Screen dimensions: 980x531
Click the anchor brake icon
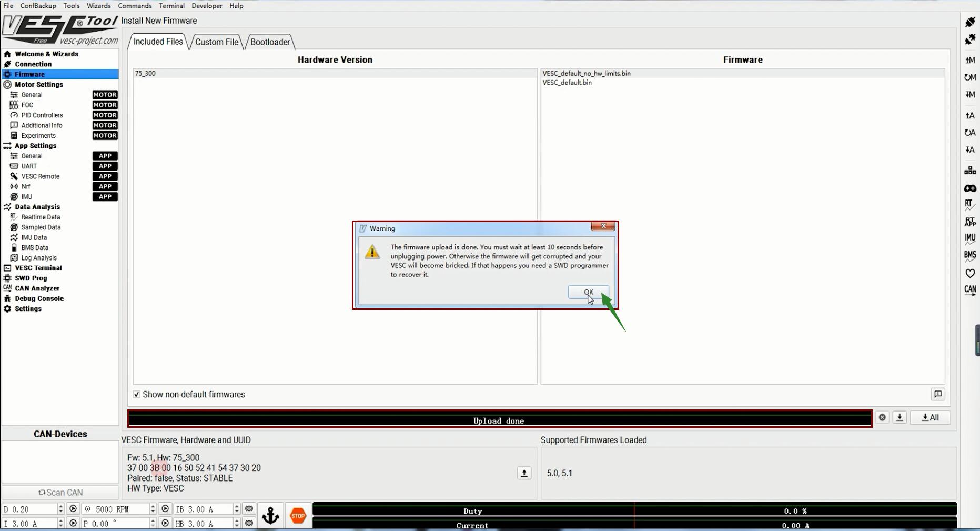[270, 516]
